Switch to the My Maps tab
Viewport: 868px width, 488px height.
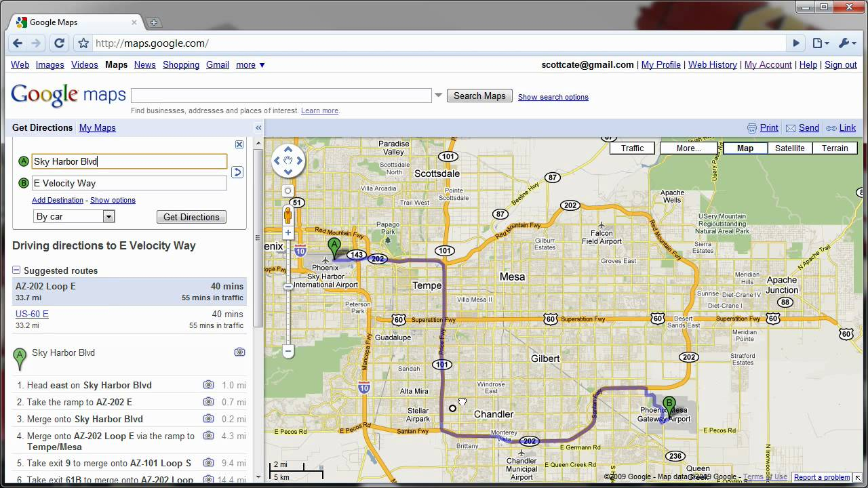[98, 127]
